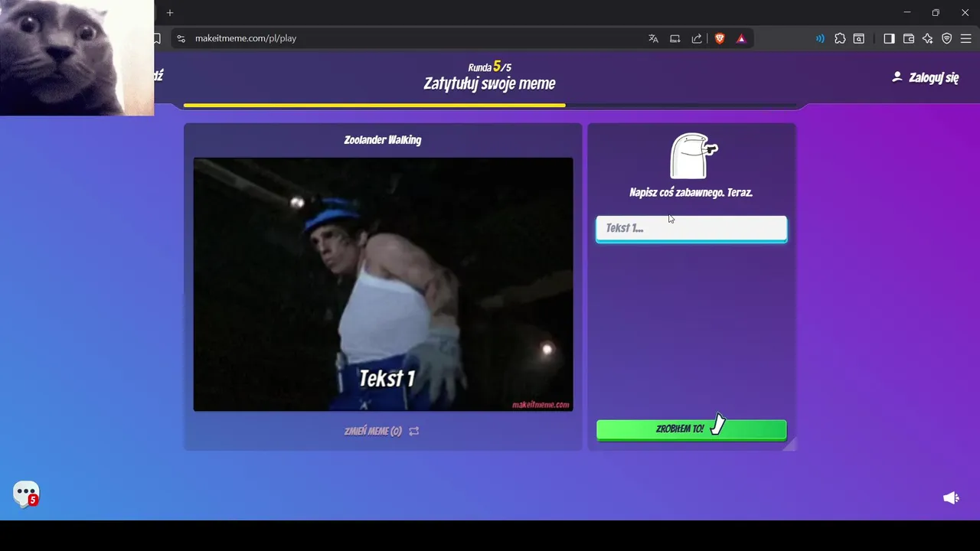Click the Zatytułuj swoje meme heading
980x551 pixels.
coord(490,84)
